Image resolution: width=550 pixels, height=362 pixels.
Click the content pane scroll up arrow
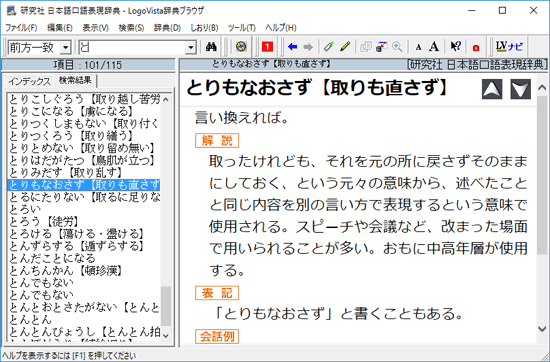tap(542, 87)
